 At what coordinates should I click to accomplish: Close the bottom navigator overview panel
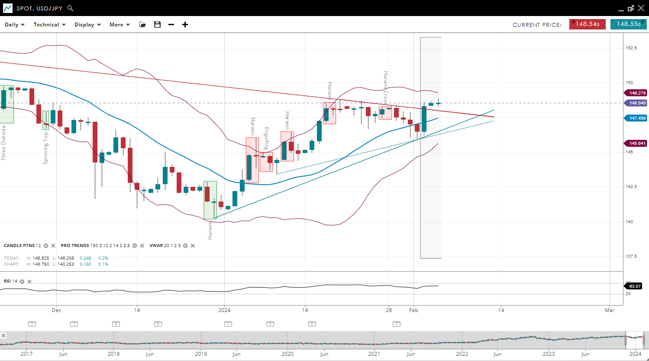click(3, 335)
